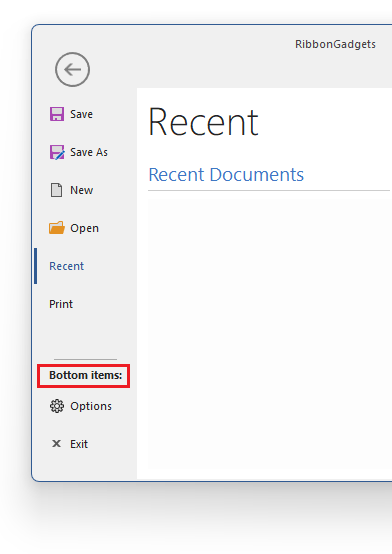Click the Exit X icon
The image size is (392, 554).
pyautogui.click(x=57, y=444)
